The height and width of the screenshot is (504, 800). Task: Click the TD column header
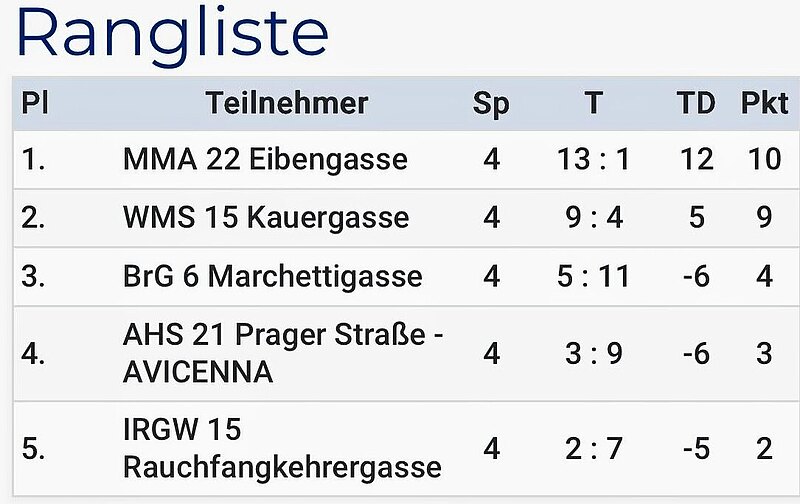pyautogui.click(x=696, y=103)
